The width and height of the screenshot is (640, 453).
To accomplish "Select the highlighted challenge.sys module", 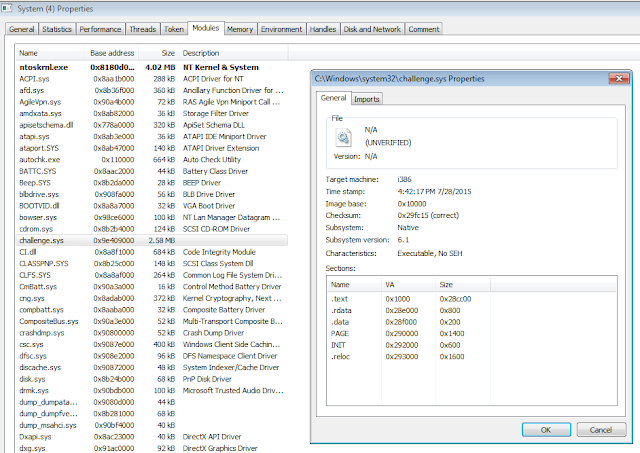I will [152, 240].
